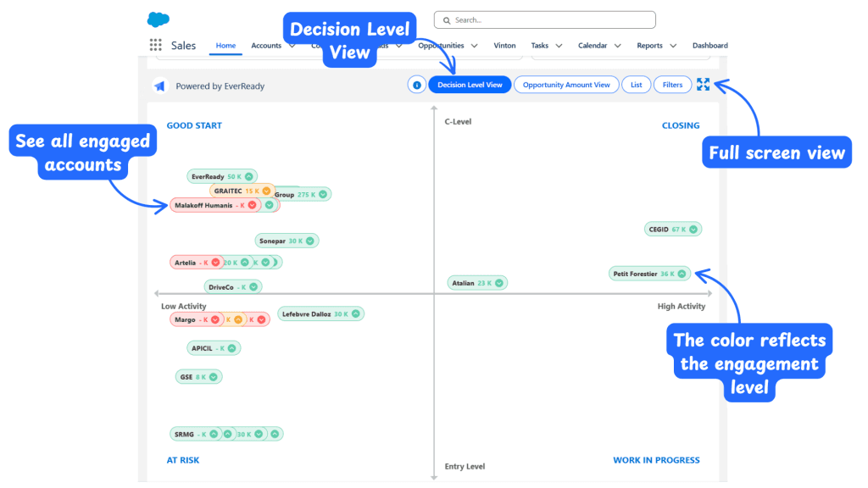Open the GSE 8 K account chip
Screen dimensions: 868x488
coord(198,377)
